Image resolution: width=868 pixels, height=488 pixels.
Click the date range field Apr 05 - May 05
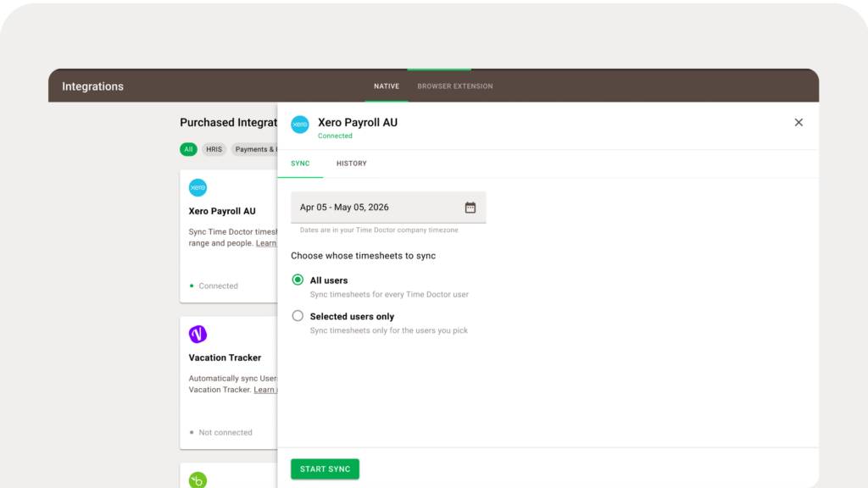pos(388,208)
